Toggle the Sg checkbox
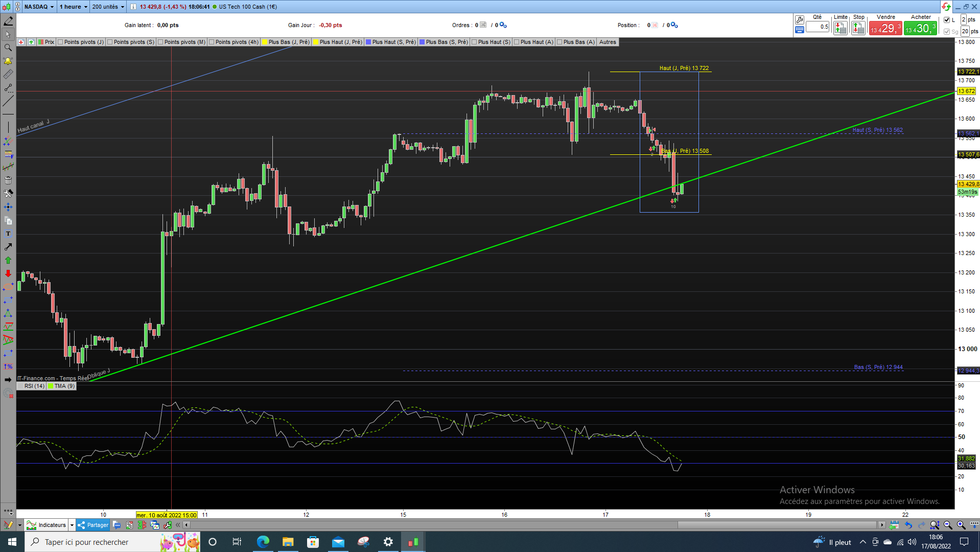This screenshot has height=552, width=980. coord(947,32)
